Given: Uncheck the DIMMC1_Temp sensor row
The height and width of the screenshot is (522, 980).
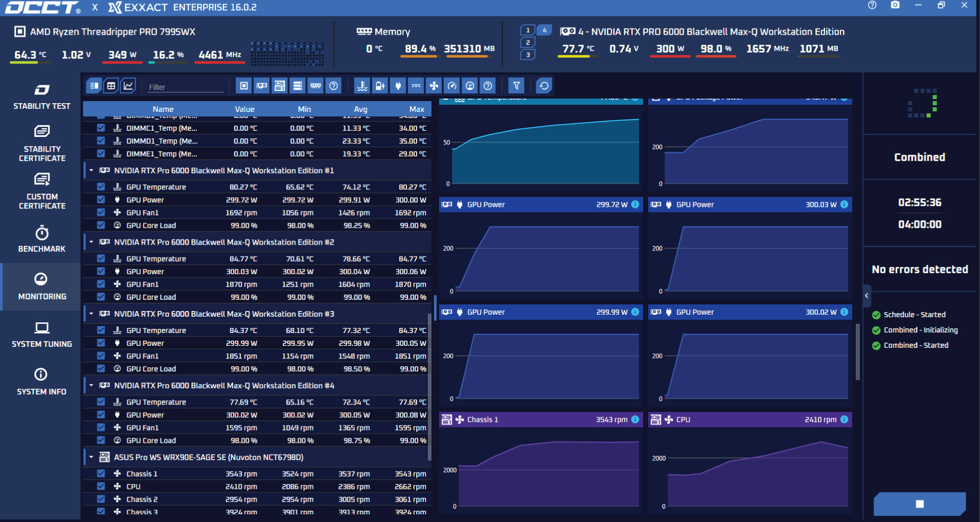Looking at the screenshot, I should [x=101, y=128].
